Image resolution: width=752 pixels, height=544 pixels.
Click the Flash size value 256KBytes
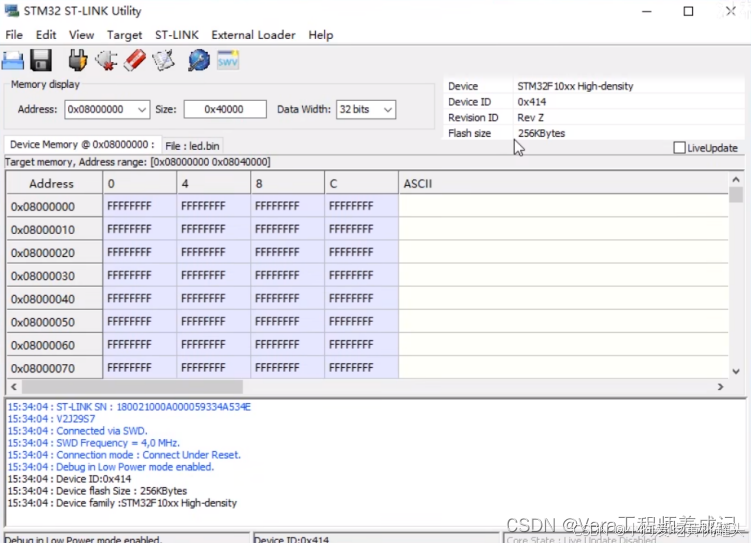click(541, 133)
